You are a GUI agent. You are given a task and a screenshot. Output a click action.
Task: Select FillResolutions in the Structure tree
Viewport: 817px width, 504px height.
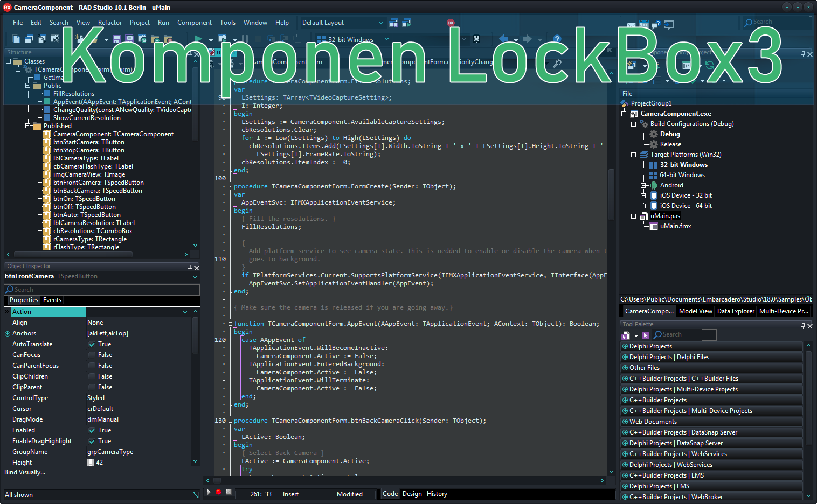[74, 94]
